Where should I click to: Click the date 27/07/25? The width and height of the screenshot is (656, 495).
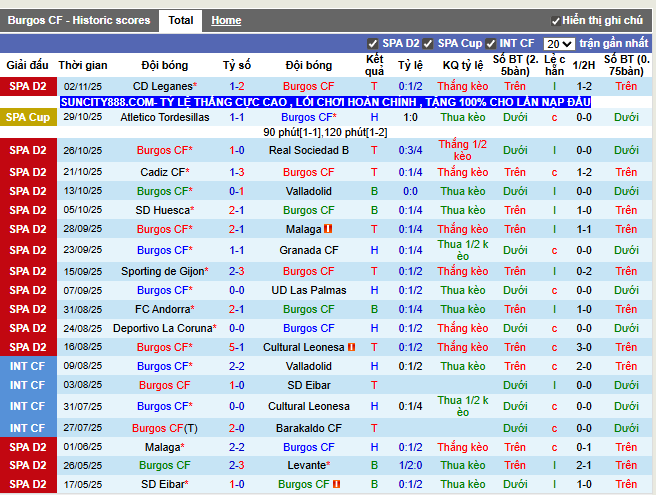(83, 428)
